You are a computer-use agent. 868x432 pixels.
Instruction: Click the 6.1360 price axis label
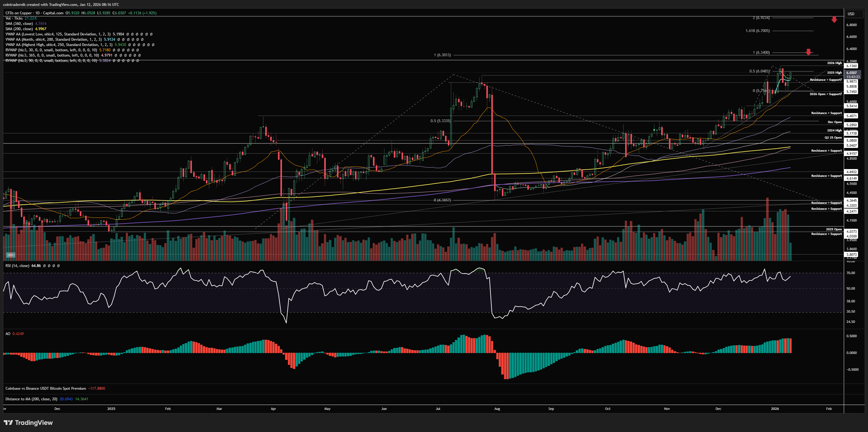(852, 66)
